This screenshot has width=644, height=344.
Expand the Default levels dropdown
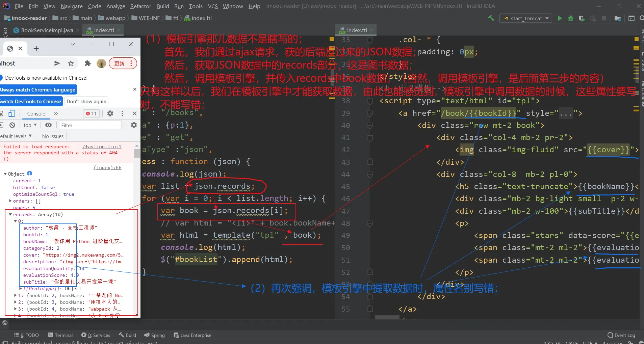[x=16, y=136]
